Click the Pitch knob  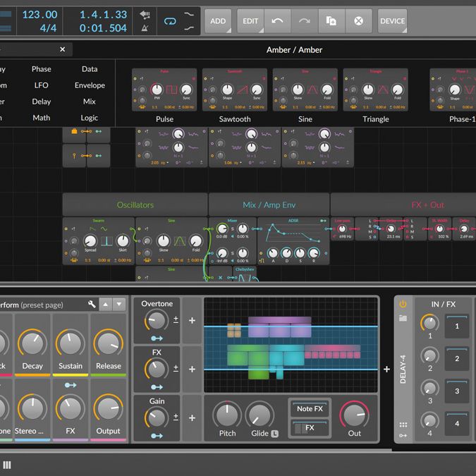click(227, 415)
